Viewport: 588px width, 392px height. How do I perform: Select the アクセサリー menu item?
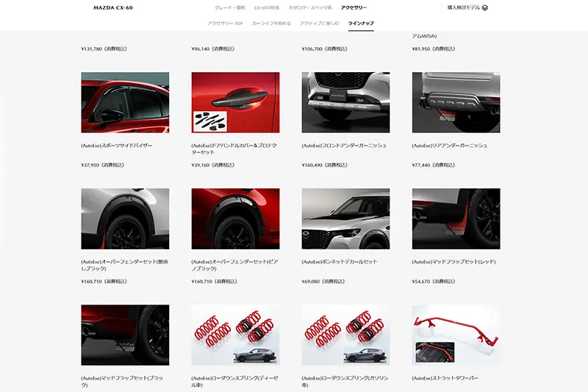[354, 7]
